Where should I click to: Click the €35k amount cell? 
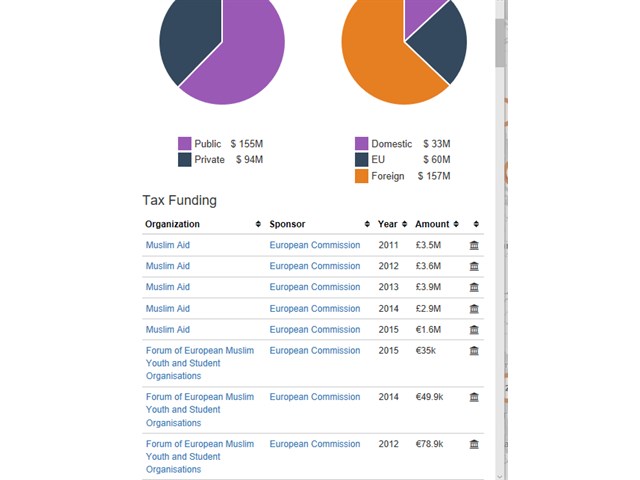[x=426, y=351]
